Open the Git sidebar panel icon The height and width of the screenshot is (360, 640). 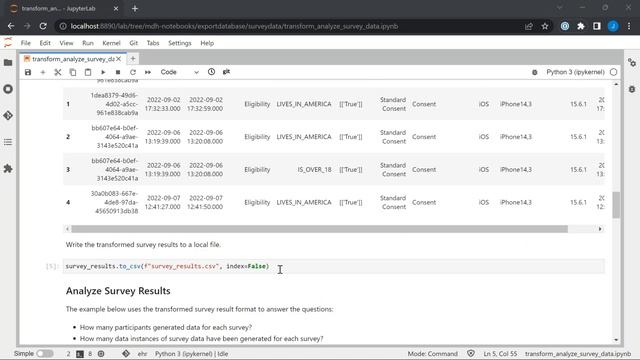coord(8,116)
